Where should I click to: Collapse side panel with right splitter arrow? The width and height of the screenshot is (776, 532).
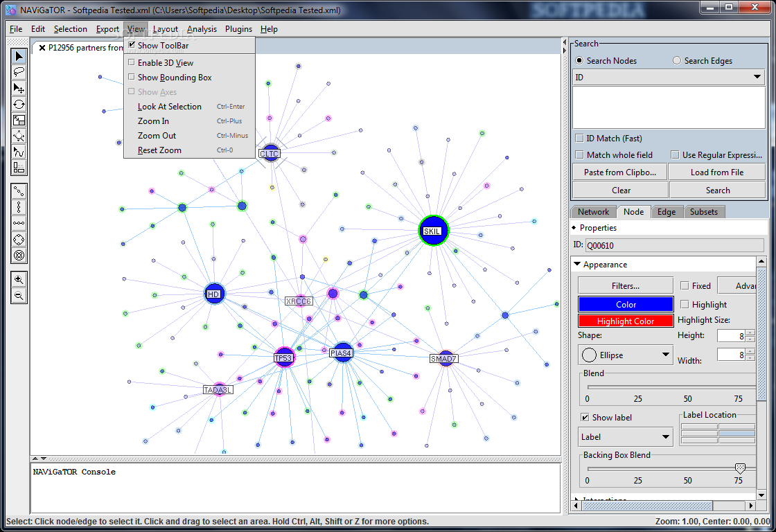click(565, 50)
